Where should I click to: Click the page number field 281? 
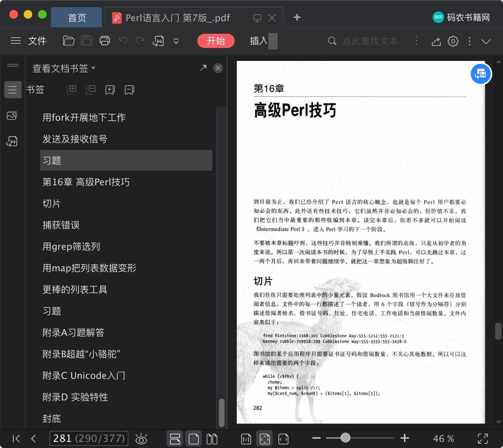click(x=89, y=438)
